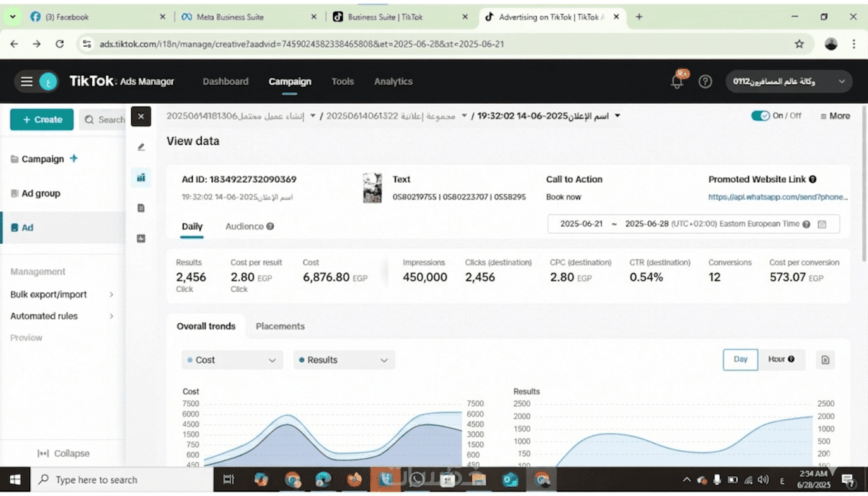
Task: Select Ad group in the left sidebar
Action: pos(40,194)
